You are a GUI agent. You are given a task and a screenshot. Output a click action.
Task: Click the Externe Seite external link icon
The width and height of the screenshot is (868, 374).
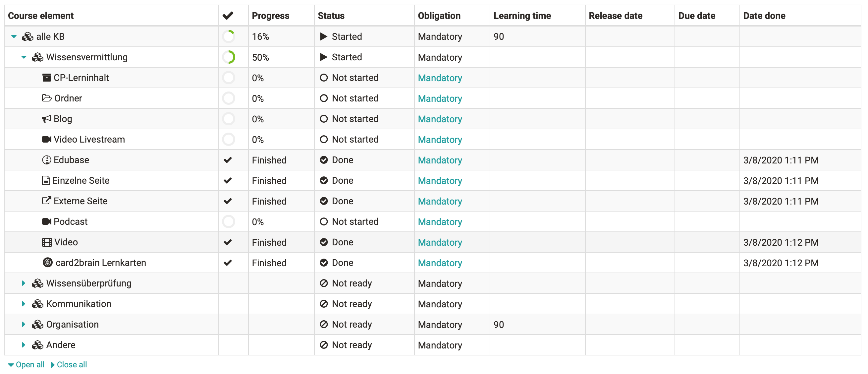pyautogui.click(x=46, y=201)
